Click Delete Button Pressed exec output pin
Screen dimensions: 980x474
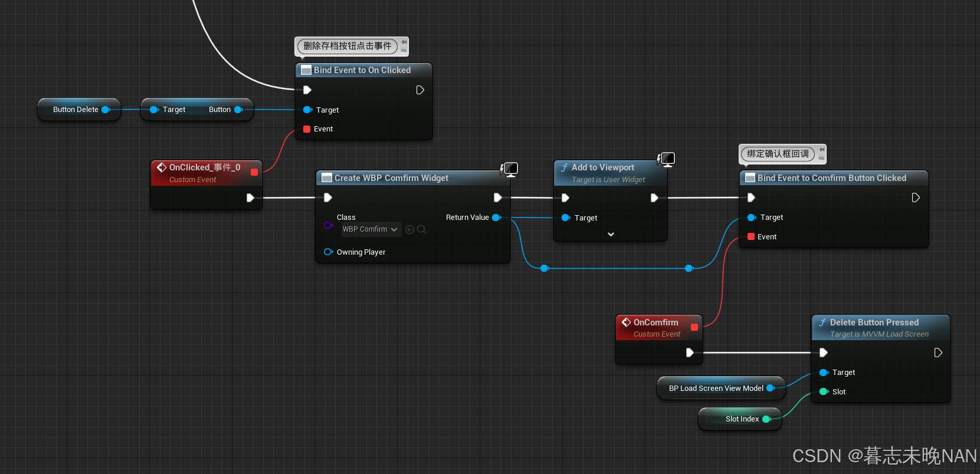click(x=938, y=353)
